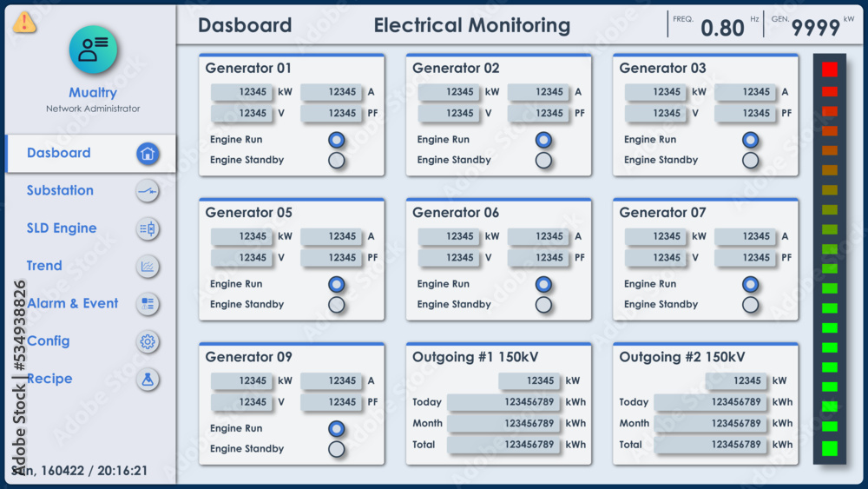This screenshot has width=868, height=489.
Task: Select Engine Standby for Generator 03
Action: 750,161
